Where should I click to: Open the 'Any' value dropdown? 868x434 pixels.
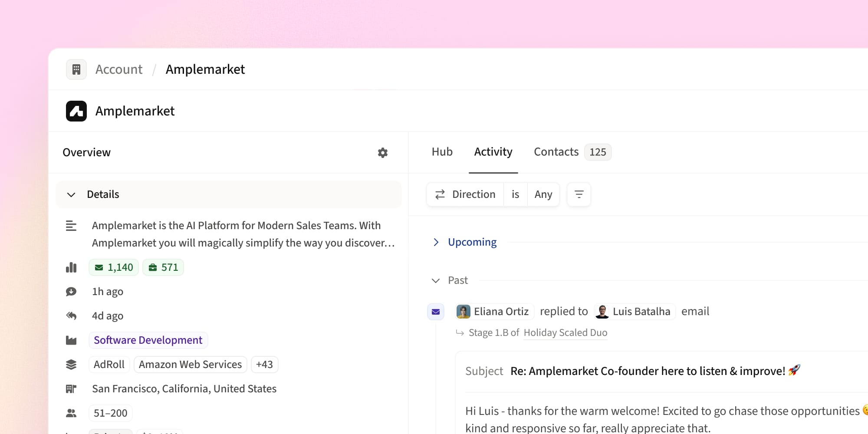pyautogui.click(x=543, y=194)
